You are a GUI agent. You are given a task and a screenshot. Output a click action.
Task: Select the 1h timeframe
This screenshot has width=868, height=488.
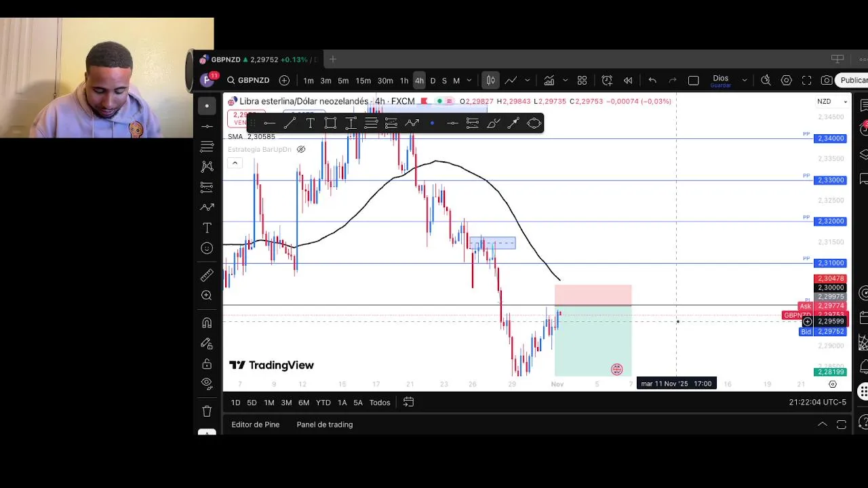(x=404, y=81)
